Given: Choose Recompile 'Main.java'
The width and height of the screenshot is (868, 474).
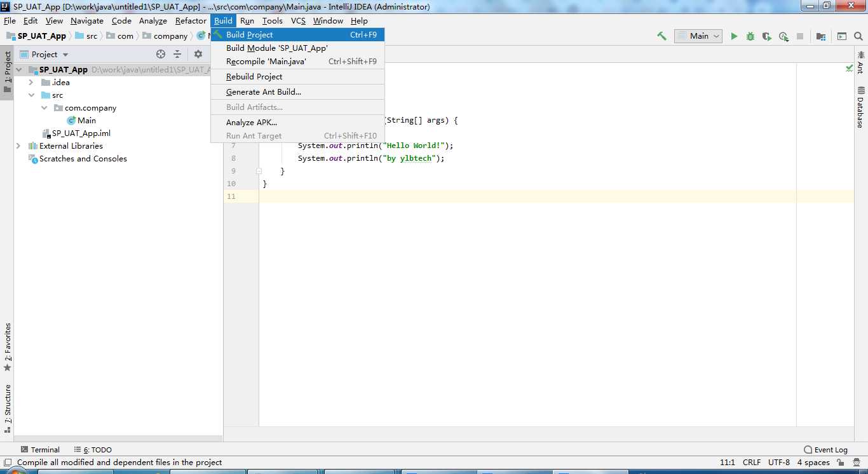Looking at the screenshot, I should (297, 62).
